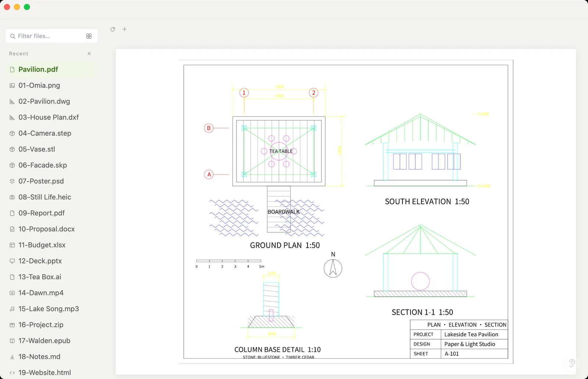Click the tag icon above the preview

coord(113,29)
